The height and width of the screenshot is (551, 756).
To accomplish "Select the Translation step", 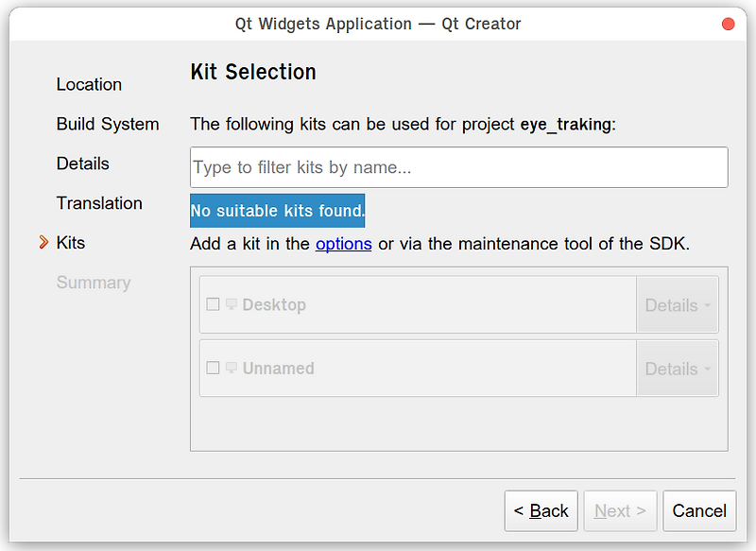I will (99, 203).
